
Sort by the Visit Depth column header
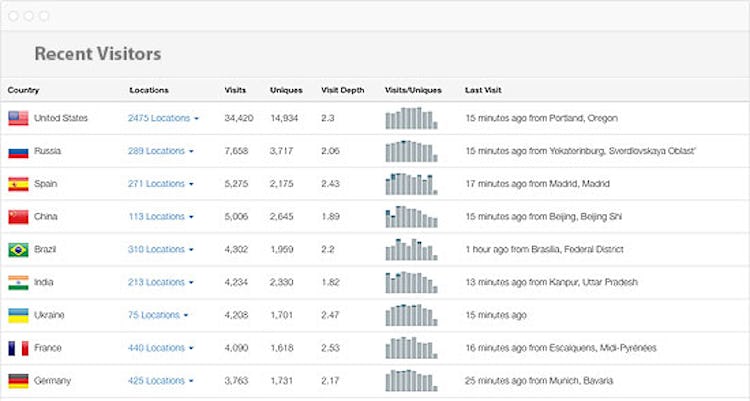pos(342,90)
